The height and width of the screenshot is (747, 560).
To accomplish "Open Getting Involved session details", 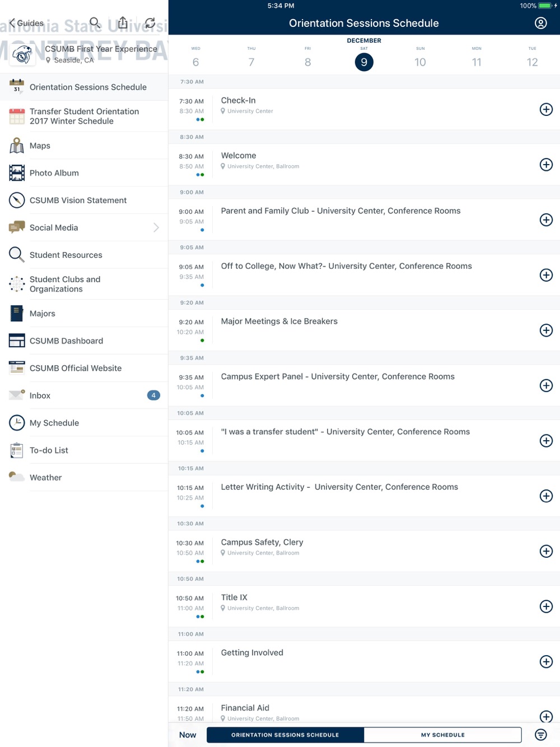I will [x=364, y=662].
